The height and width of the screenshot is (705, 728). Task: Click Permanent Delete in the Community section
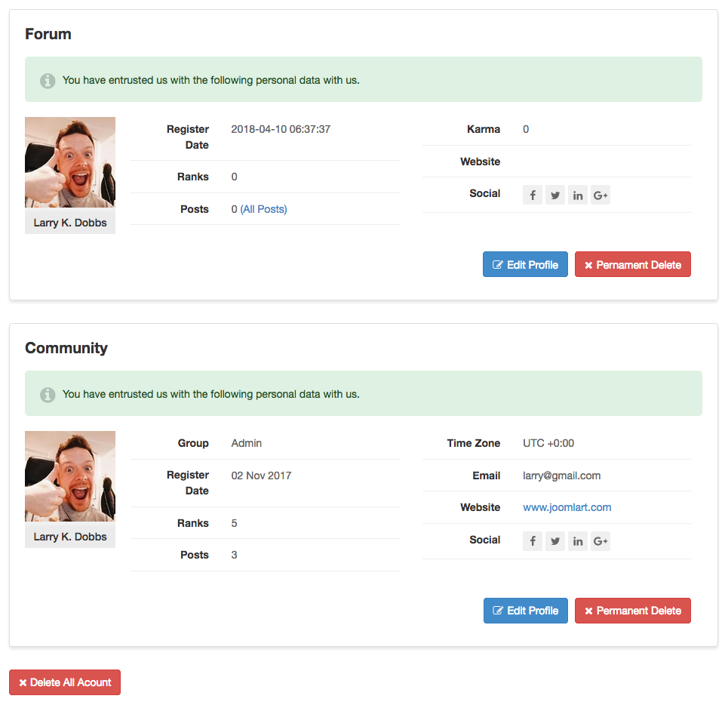(632, 611)
